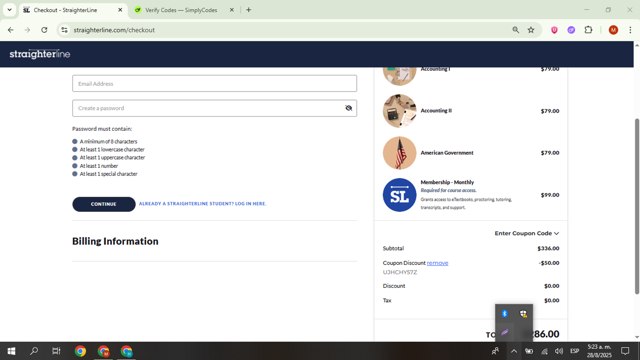
Task: Click Already a StraighterLine student log in link
Action: (202, 204)
